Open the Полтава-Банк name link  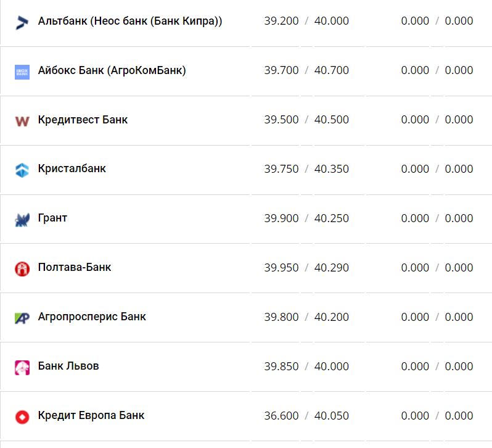point(75,267)
